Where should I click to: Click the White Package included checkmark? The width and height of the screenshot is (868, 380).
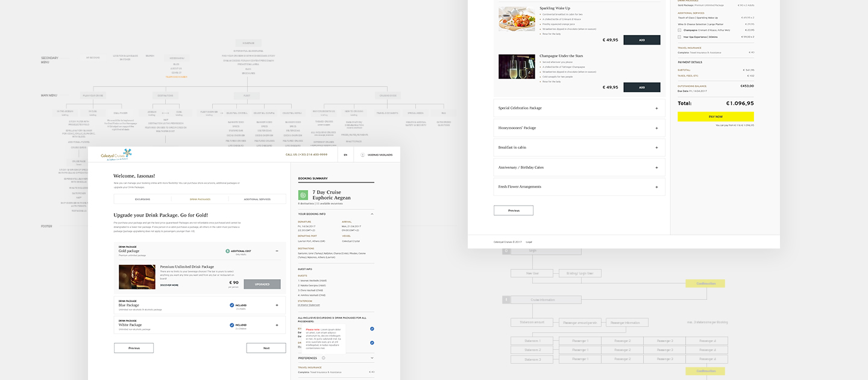(232, 325)
